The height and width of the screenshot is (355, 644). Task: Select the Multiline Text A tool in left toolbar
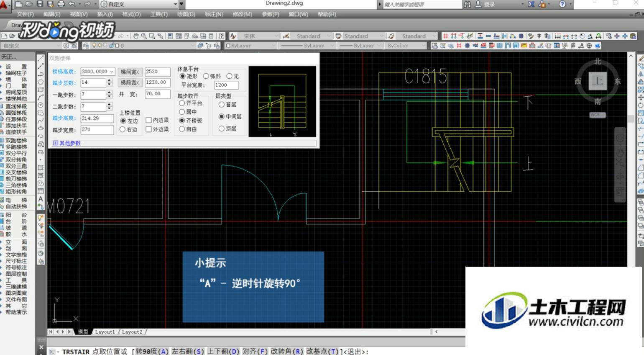pyautogui.click(x=41, y=199)
